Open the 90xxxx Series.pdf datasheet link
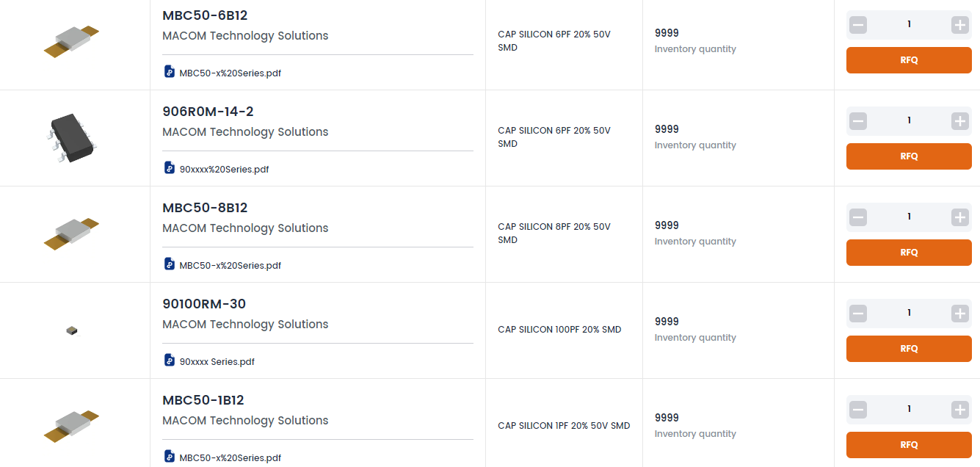980x467 pixels. pos(217,362)
